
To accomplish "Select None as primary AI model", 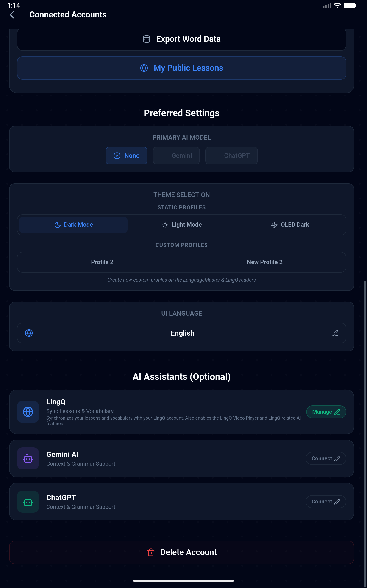I will [126, 156].
